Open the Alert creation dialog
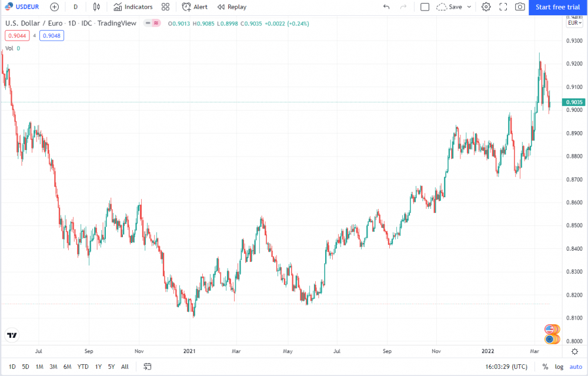The image size is (588, 376). tap(195, 6)
